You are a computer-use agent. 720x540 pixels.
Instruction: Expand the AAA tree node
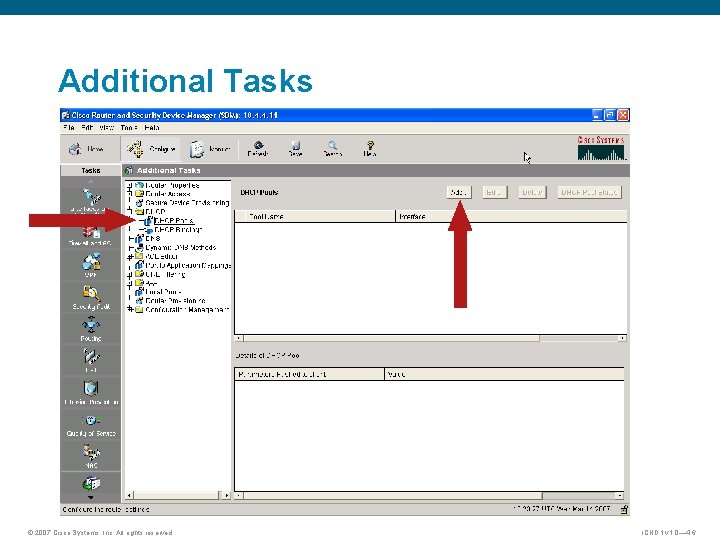(x=130, y=283)
